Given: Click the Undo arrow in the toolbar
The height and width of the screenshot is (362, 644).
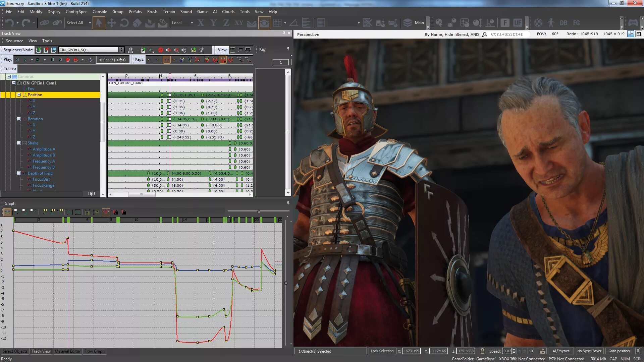Looking at the screenshot, I should [9, 23].
